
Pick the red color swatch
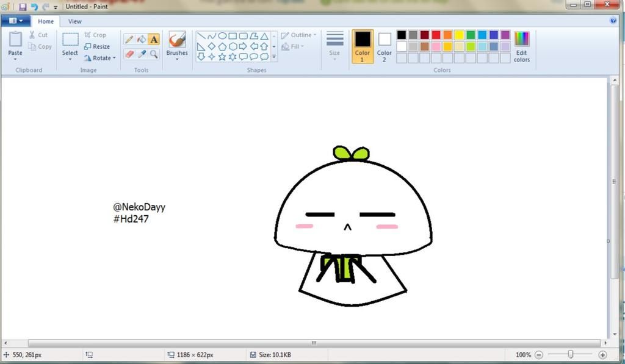pyautogui.click(x=436, y=35)
